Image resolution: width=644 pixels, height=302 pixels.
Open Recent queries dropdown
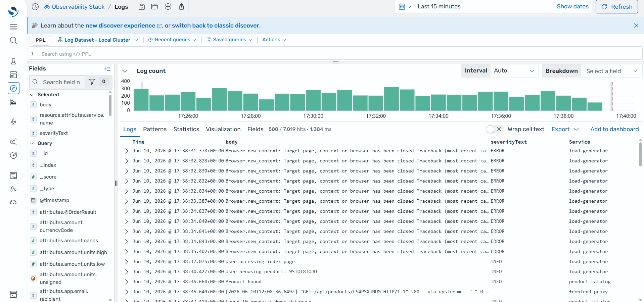click(172, 40)
